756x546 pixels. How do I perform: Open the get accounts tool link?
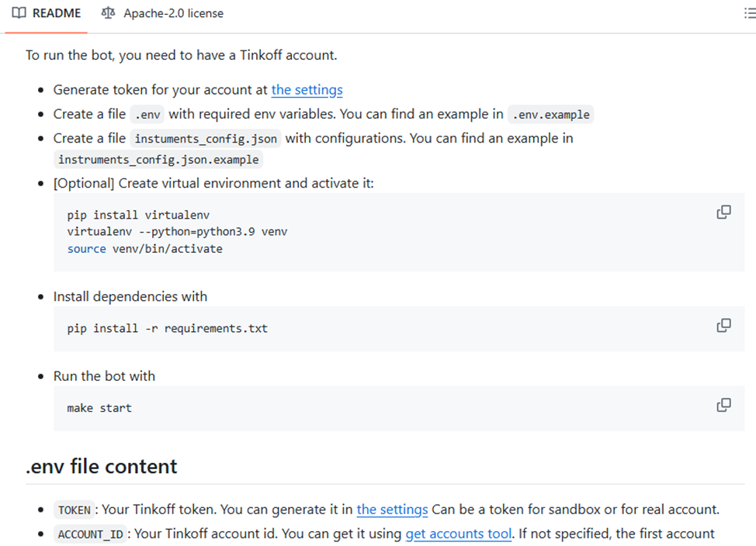tap(459, 534)
